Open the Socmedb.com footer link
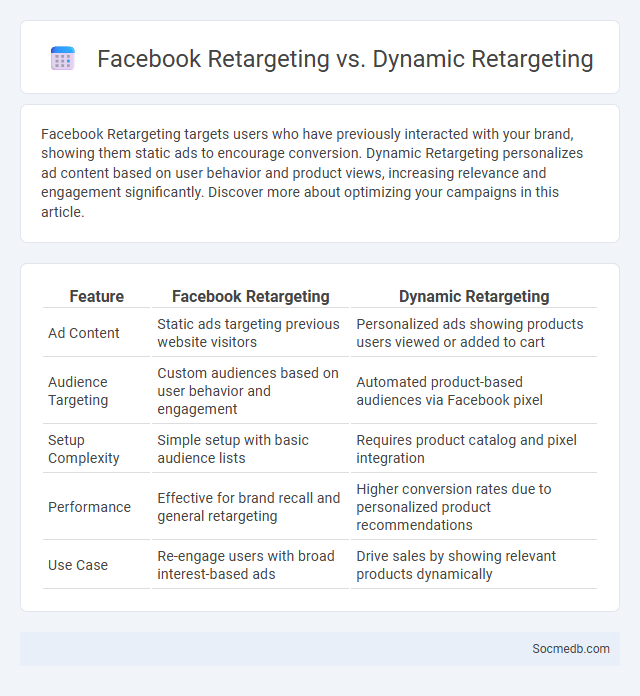Screen dimensions: 640x696 point(571,649)
